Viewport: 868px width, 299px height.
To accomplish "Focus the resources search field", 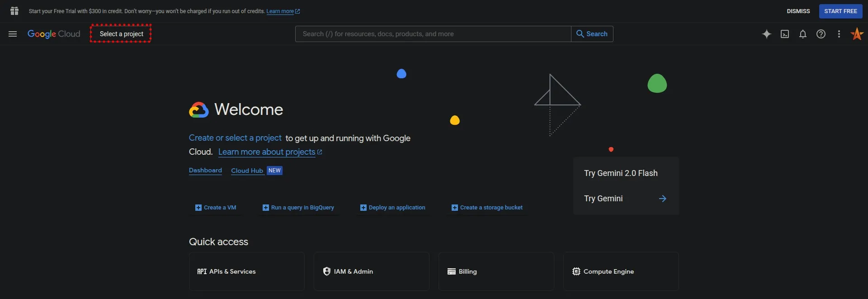I will (433, 34).
